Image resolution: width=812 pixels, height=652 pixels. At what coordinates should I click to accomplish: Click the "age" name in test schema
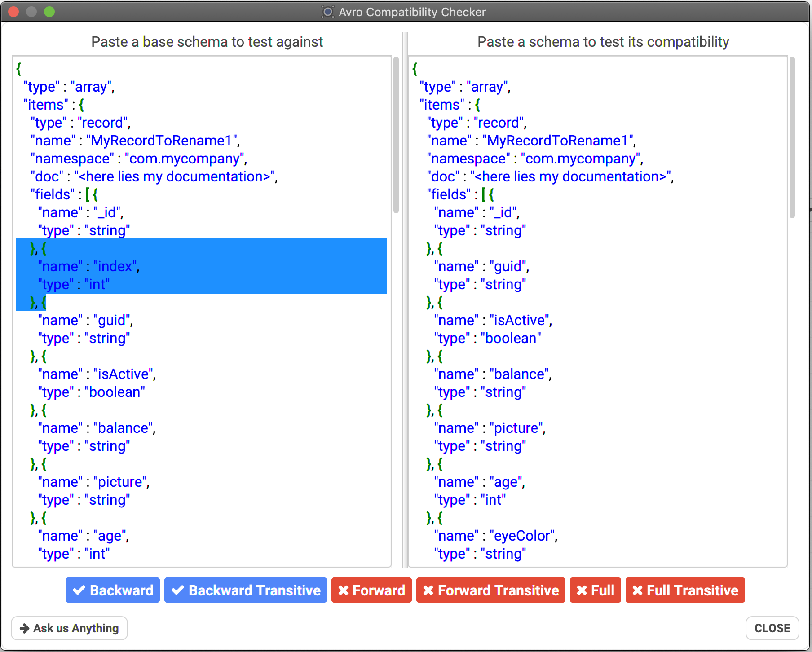506,482
